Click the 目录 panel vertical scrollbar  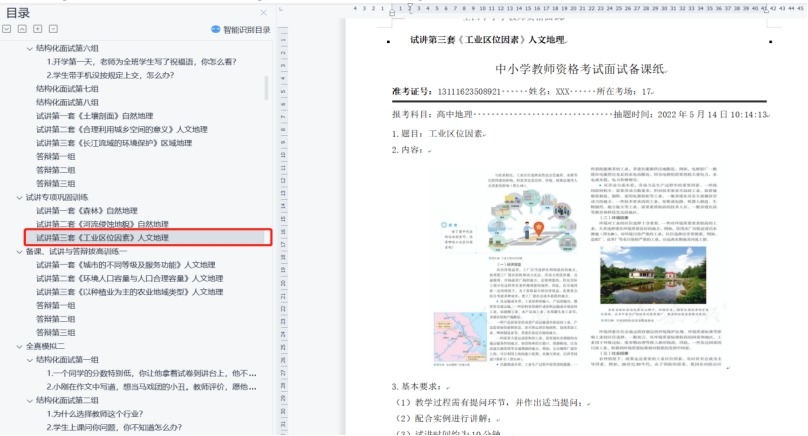coord(267,90)
